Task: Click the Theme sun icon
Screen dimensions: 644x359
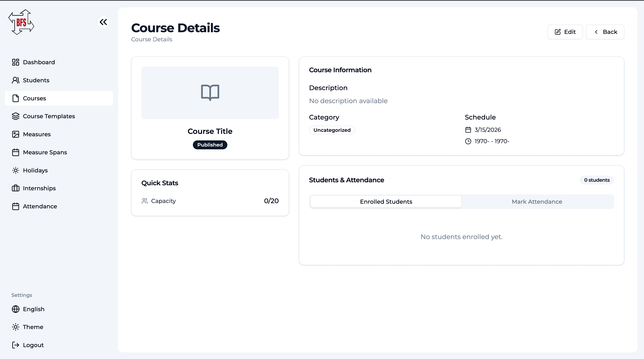Action: (x=15, y=327)
